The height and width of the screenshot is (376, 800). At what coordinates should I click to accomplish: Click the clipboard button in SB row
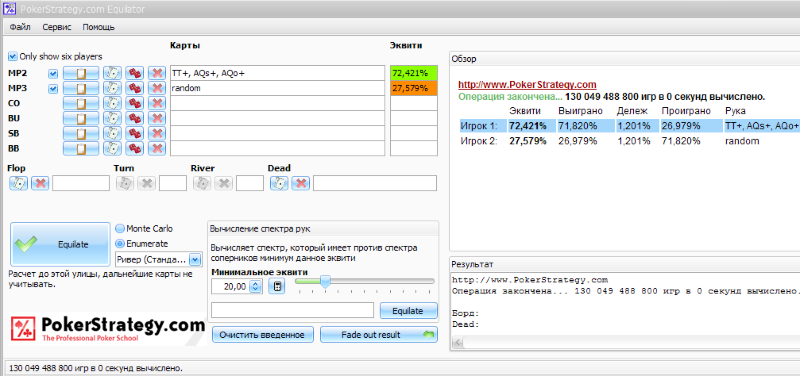click(x=81, y=133)
